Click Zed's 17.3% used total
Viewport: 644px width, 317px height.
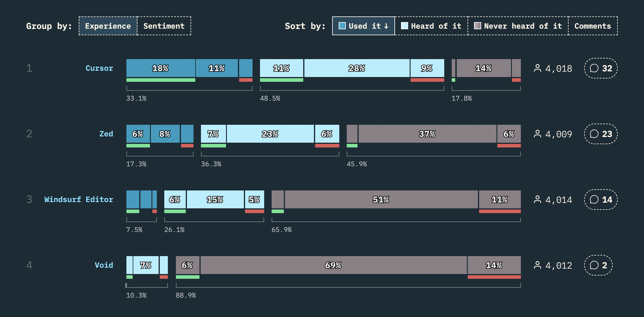tap(136, 164)
